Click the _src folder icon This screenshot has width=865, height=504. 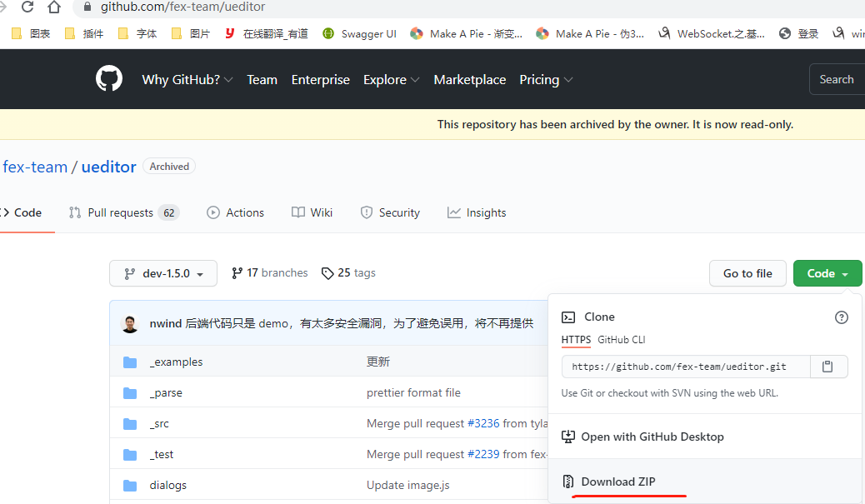130,424
